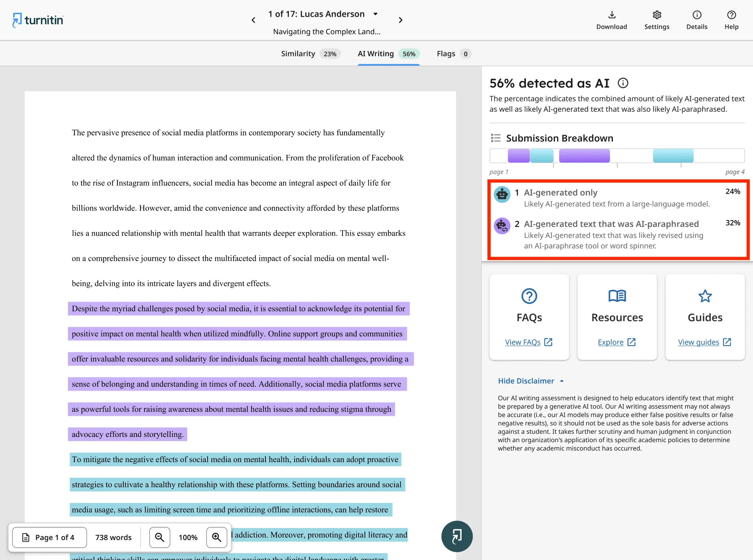Screen dimensions: 753x560
Task: Switch to the Similarity tab
Action: pyautogui.click(x=310, y=54)
